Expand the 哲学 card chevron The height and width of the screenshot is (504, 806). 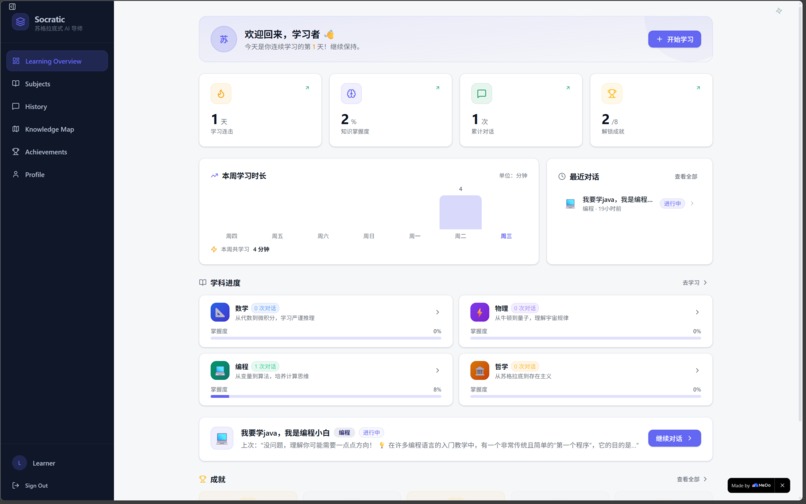pos(697,370)
